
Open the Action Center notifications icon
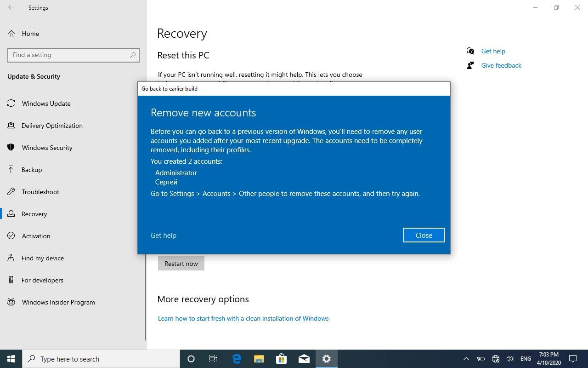pyautogui.click(x=573, y=359)
